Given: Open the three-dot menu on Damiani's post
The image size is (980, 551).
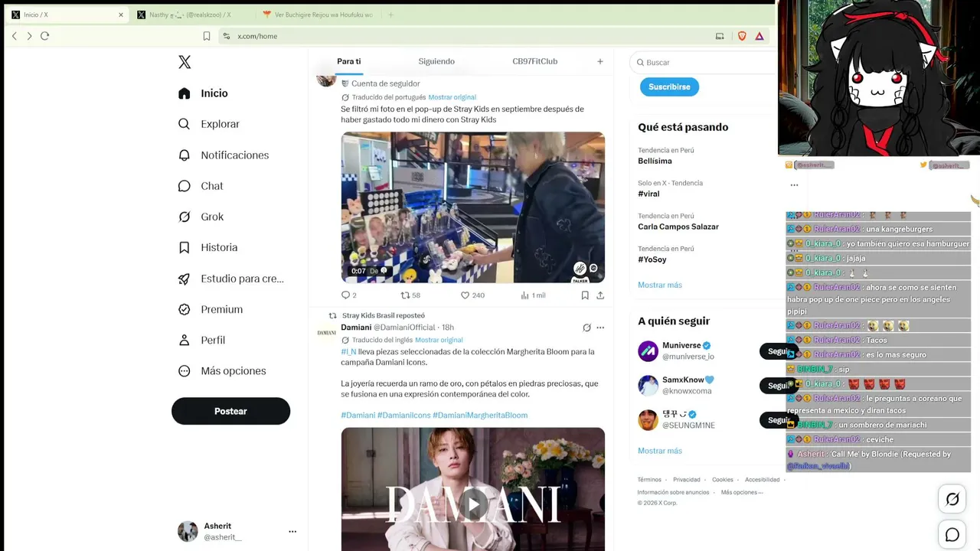Looking at the screenshot, I should coord(600,328).
